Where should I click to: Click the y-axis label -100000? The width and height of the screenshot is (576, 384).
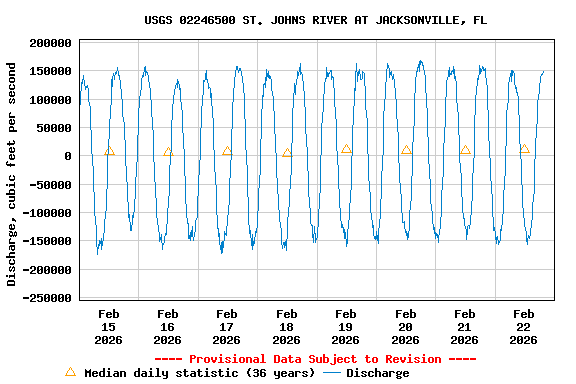47,213
